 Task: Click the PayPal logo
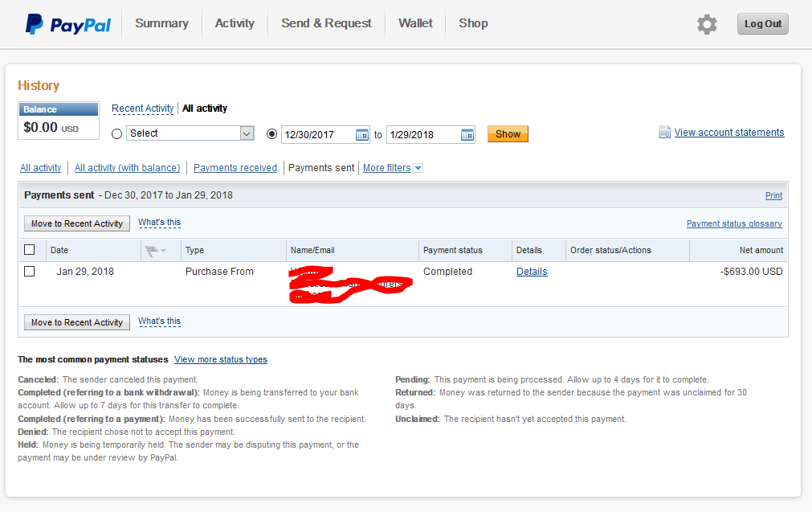67,24
